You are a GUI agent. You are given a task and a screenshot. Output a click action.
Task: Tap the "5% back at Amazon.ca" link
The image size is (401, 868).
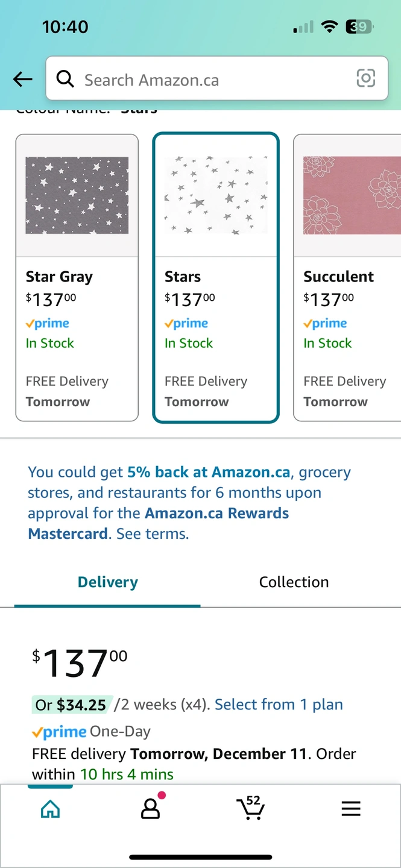209,472
